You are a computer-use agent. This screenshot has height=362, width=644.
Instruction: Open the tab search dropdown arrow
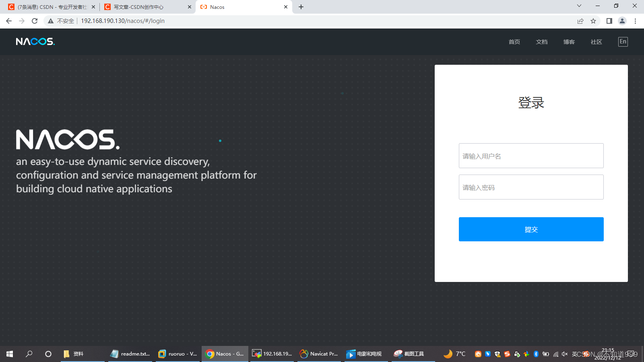point(579,6)
